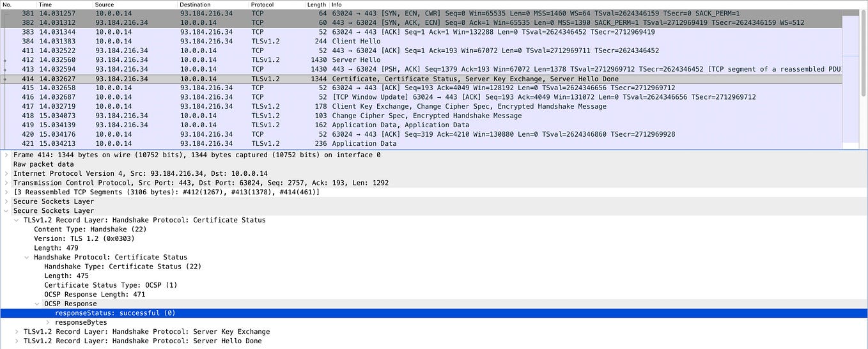
Task: Select packet 383 ACK row
Action: [422, 32]
